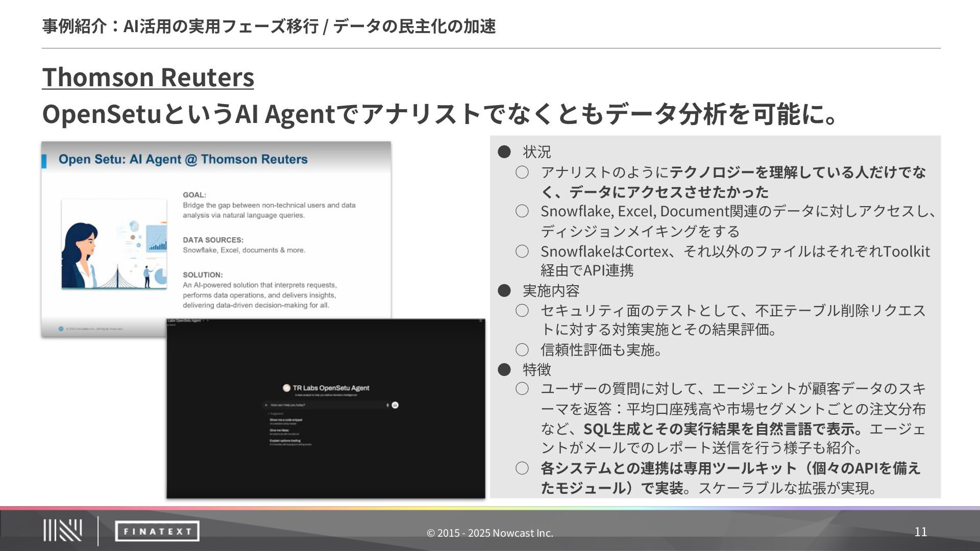Click the '© 2015 - 2025 Nowcast Inc.' footer text
The width and height of the screenshot is (980, 551).
coord(490,533)
